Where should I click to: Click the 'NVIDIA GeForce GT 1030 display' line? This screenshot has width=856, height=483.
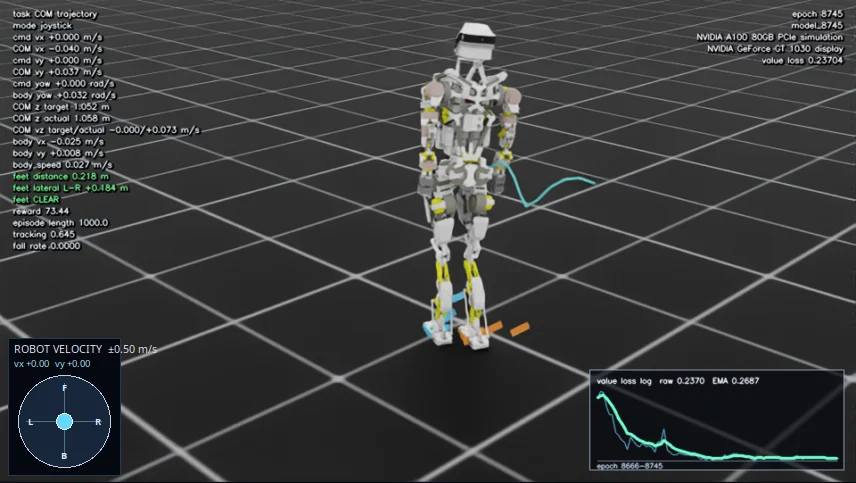pyautogui.click(x=775, y=49)
